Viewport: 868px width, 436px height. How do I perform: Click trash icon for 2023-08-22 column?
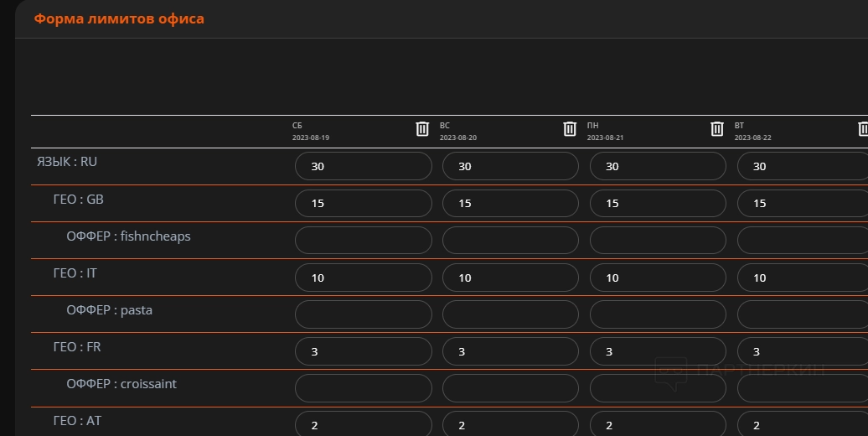(x=863, y=128)
